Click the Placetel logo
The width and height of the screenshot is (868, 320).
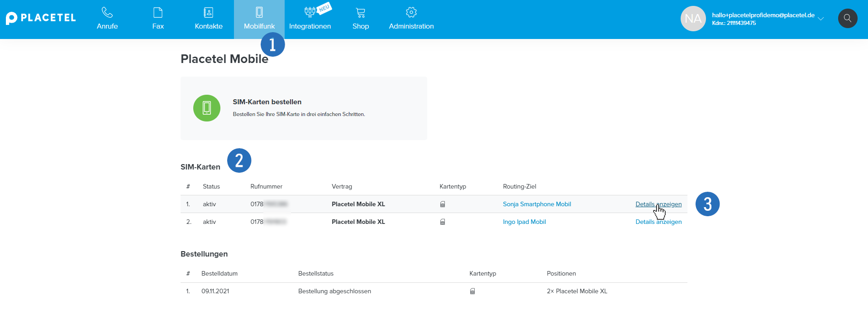pyautogui.click(x=41, y=18)
